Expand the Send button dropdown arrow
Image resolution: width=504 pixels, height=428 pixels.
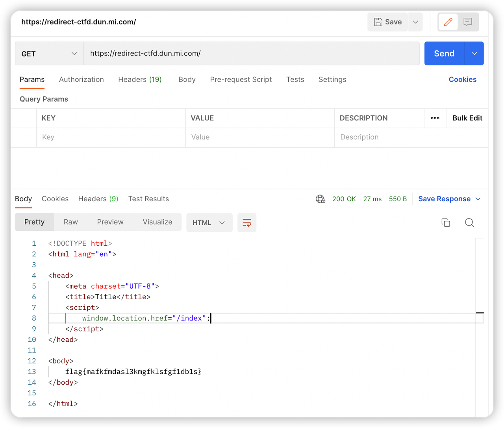point(474,54)
